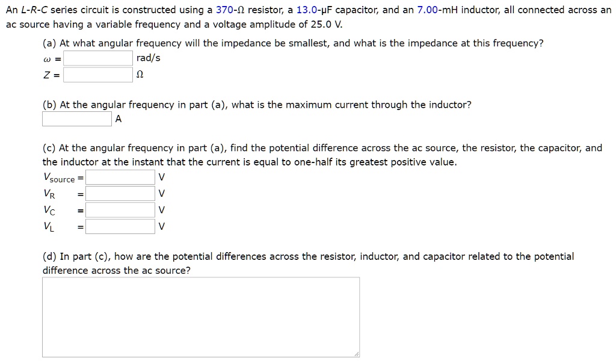Click the blue 13.0 capacitor value
This screenshot has height=364, width=616.
click(306, 10)
